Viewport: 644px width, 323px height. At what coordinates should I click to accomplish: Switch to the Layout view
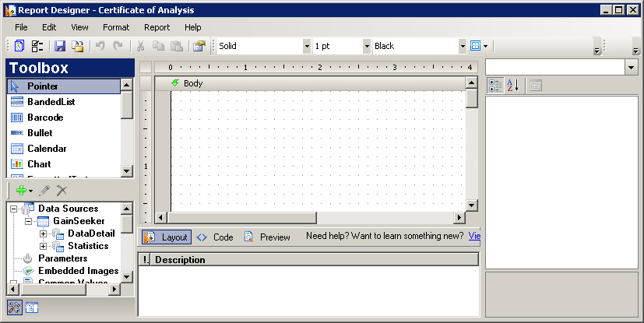point(167,237)
